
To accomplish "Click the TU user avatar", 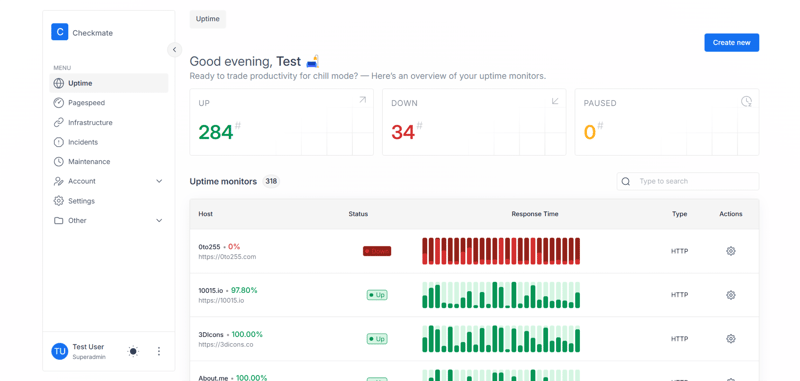I will 60,351.
